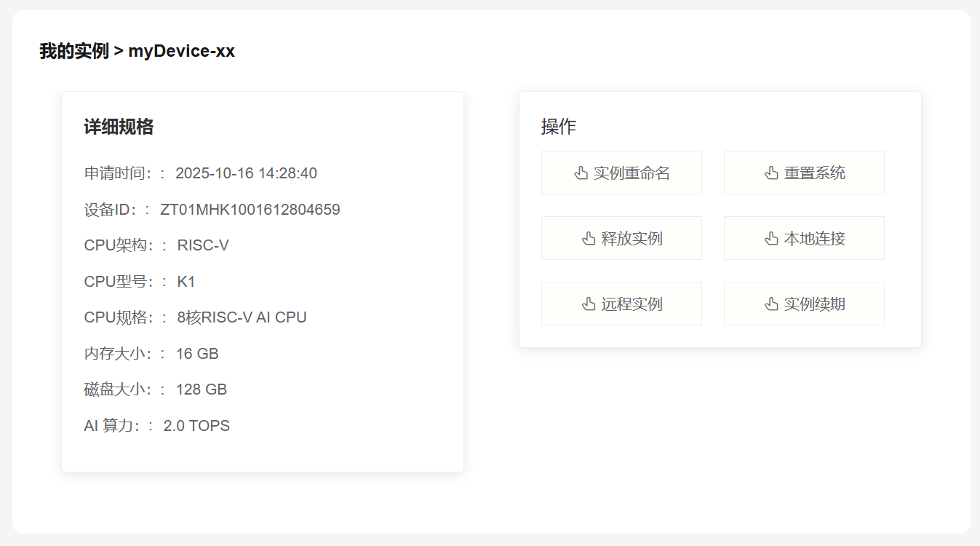Click the hand icon beside 本地连接
This screenshot has height=546, width=980.
771,239
